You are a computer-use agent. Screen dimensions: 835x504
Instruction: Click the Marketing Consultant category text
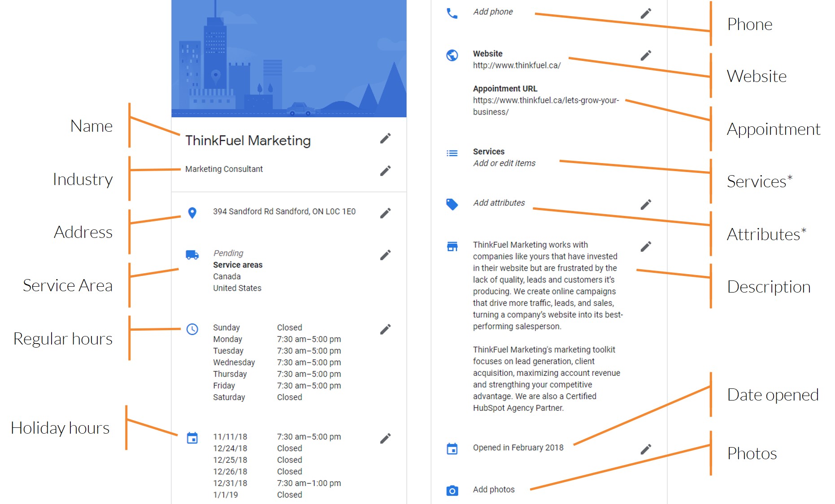pyautogui.click(x=224, y=169)
